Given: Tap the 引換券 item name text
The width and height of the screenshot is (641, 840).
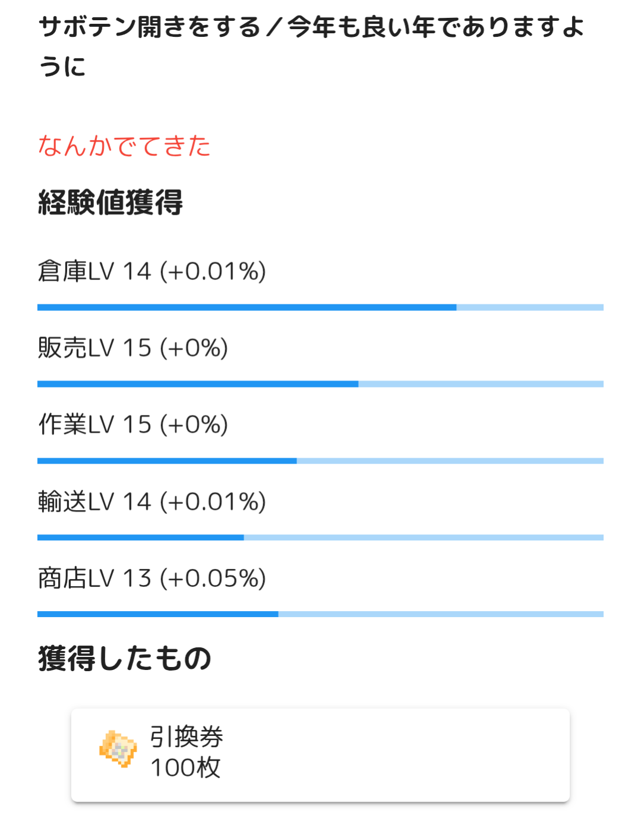Looking at the screenshot, I should pos(187,737).
